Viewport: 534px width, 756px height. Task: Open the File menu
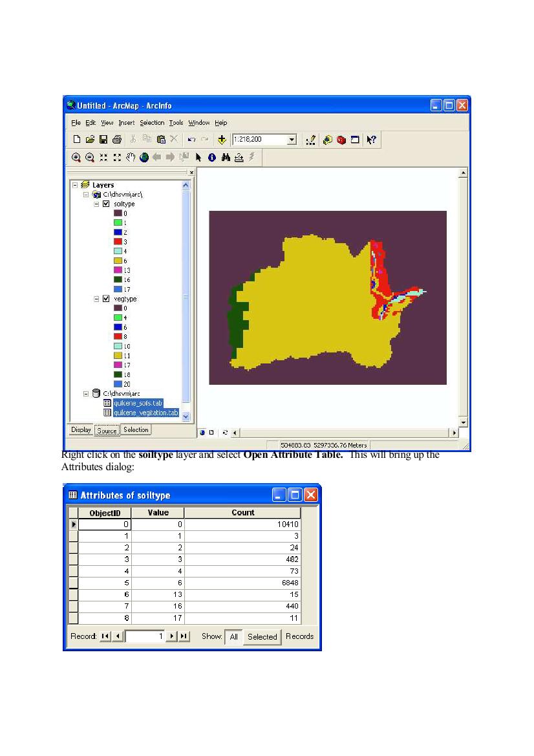click(76, 123)
